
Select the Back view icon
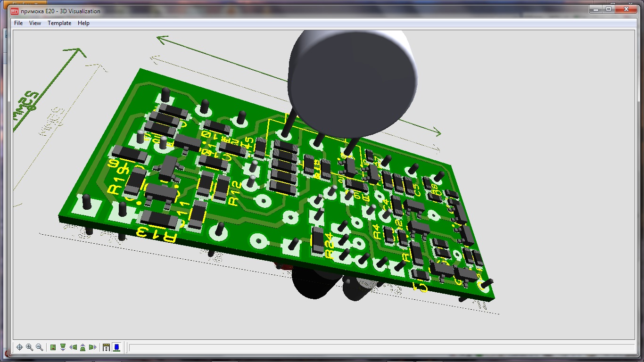83,347
